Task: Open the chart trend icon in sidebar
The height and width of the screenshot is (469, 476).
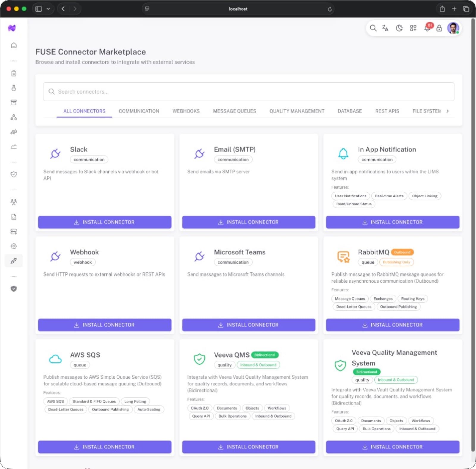Action: coord(14,147)
